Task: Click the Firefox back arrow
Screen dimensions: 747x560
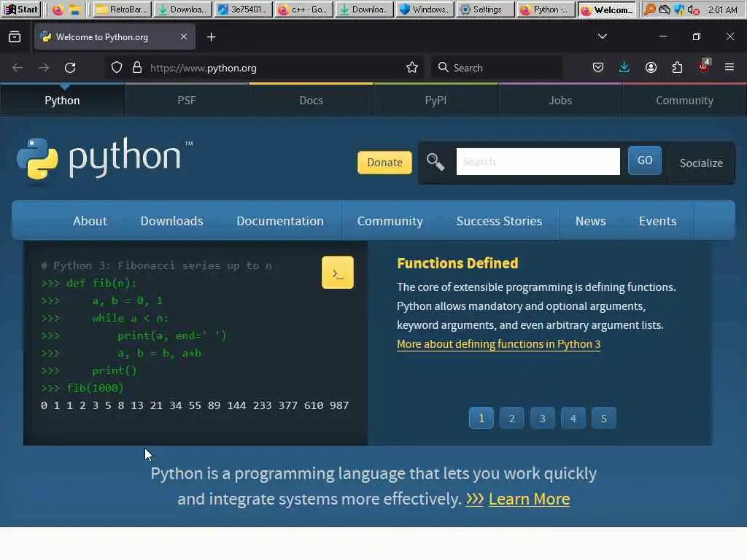Action: 18,68
